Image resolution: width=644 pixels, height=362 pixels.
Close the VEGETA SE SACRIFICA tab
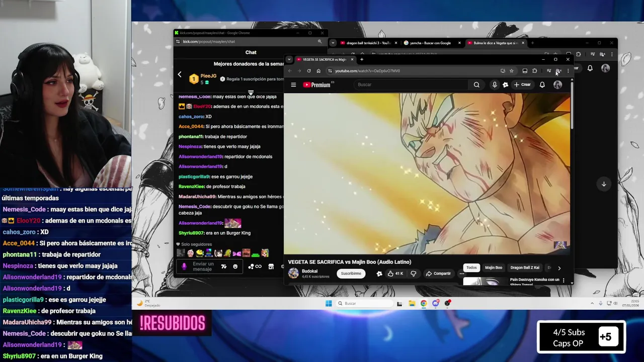point(352,59)
